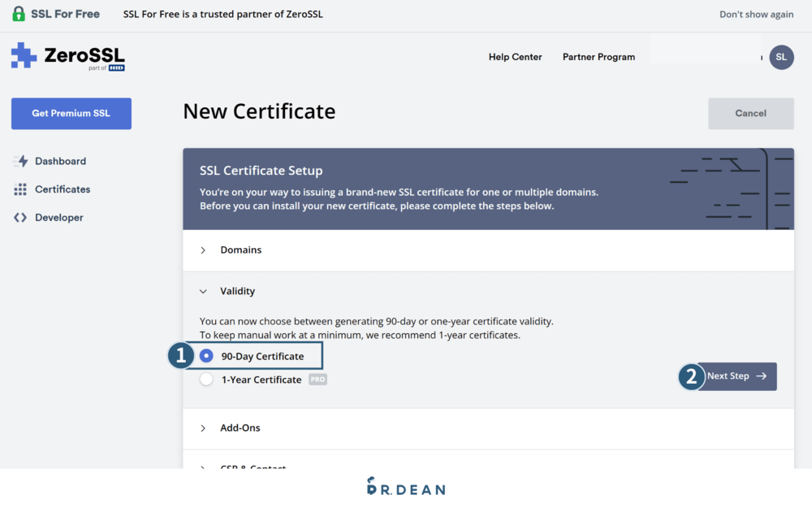Dismiss via Don't show again link
Image resolution: width=812 pixels, height=508 pixels.
(756, 13)
